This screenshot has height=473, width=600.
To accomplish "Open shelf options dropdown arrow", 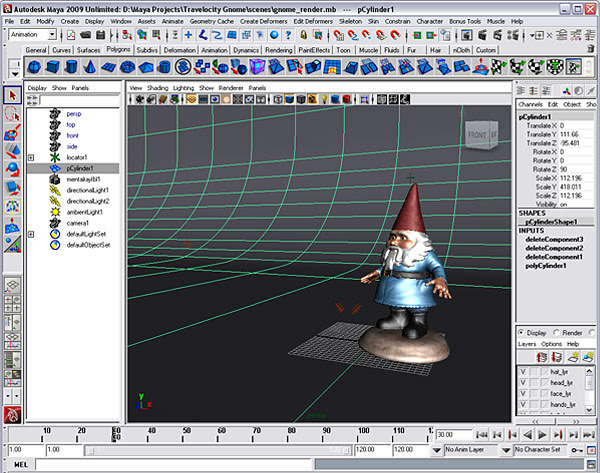I will pos(15,74).
